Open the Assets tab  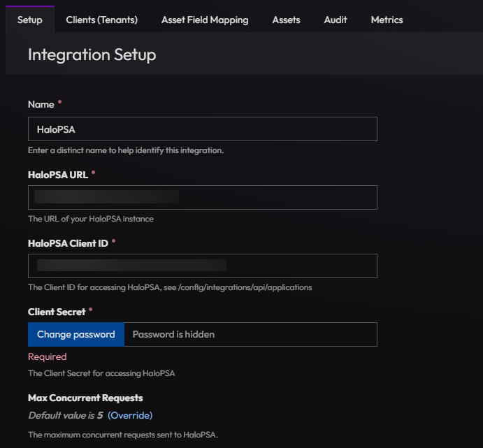click(x=286, y=20)
